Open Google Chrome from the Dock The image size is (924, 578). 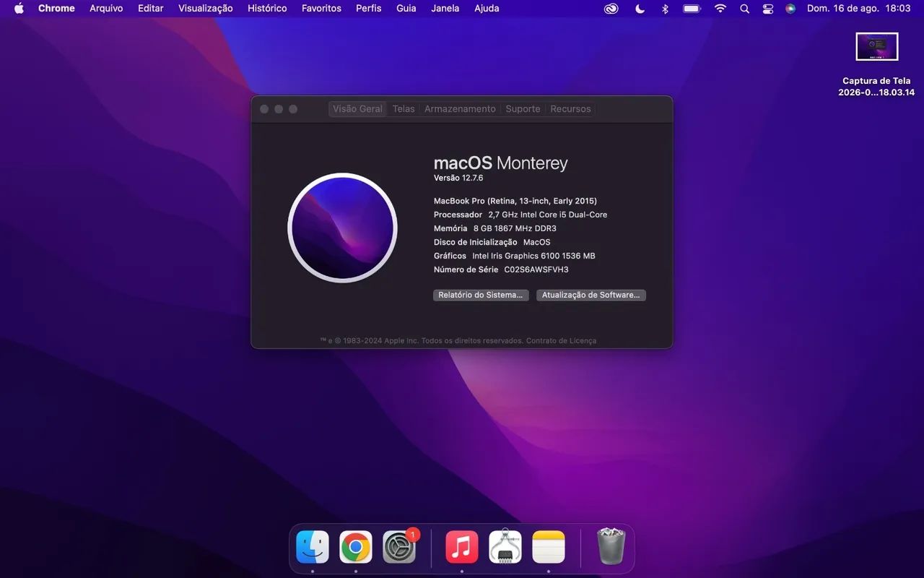click(356, 547)
